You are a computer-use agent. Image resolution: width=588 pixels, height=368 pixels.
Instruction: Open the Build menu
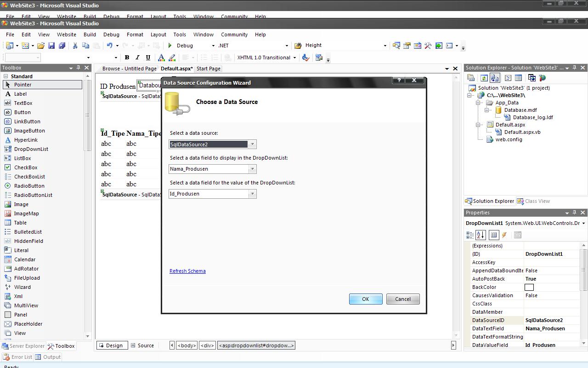(x=90, y=34)
